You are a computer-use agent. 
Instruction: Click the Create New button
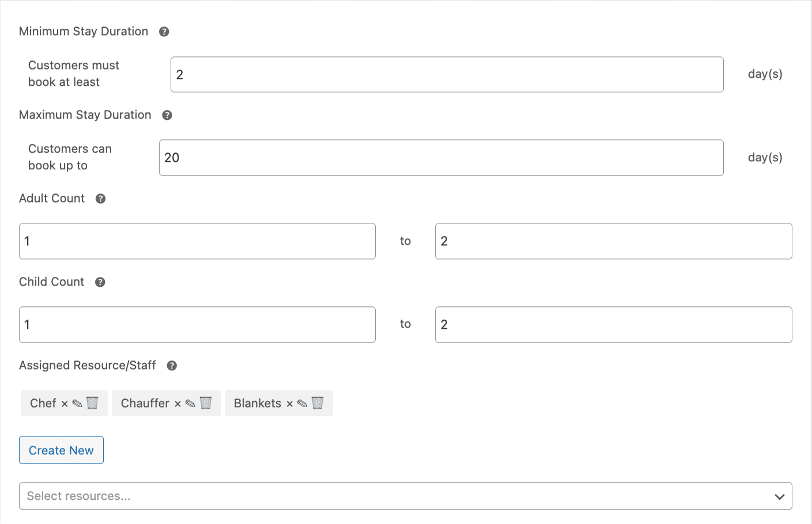(x=61, y=450)
